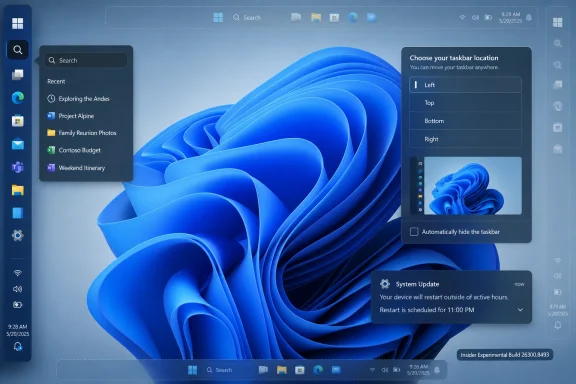
Task: Click the volume icon on the right taskbar
Action: tap(558, 276)
